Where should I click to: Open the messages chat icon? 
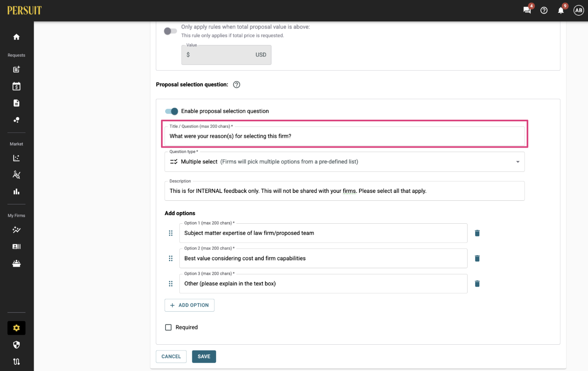click(x=527, y=10)
